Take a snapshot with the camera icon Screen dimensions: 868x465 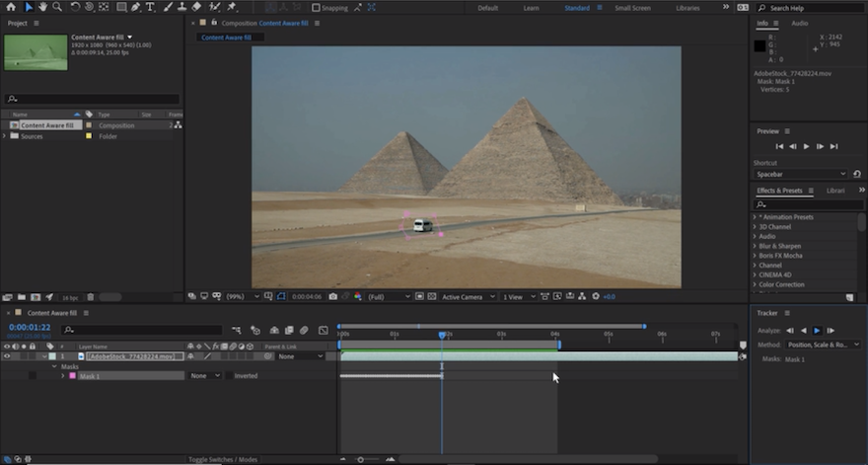click(333, 296)
